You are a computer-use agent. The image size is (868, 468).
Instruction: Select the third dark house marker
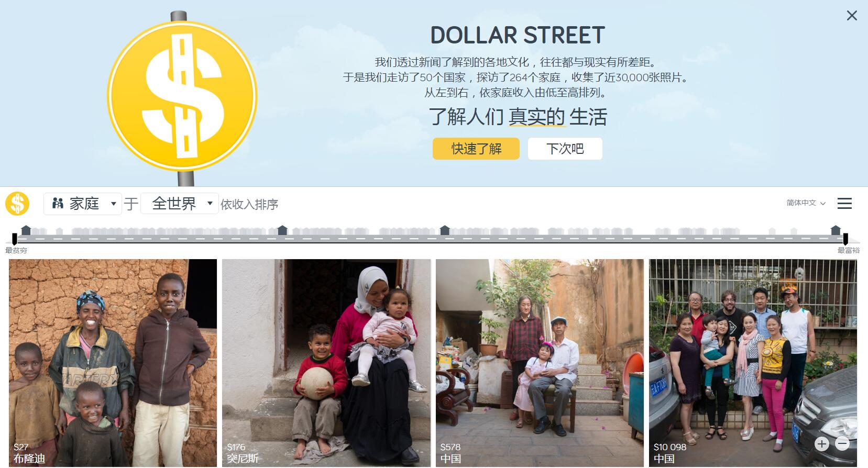click(x=445, y=230)
